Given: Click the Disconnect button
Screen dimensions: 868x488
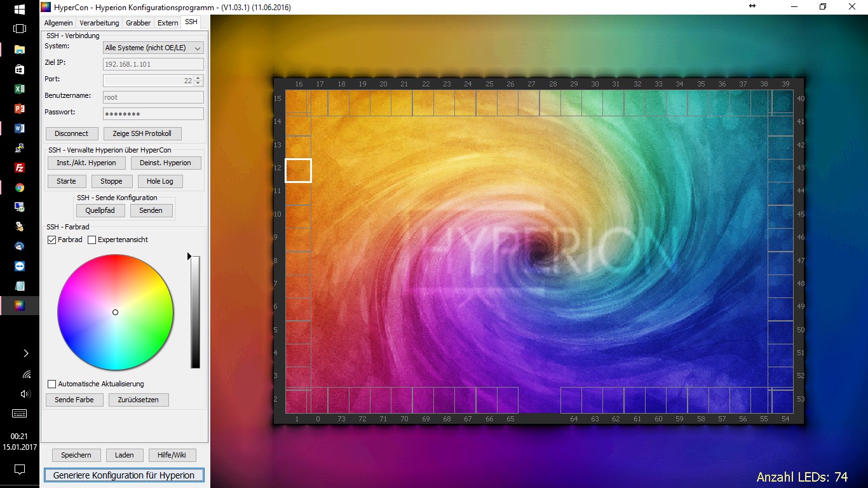Looking at the screenshot, I should tap(72, 133).
